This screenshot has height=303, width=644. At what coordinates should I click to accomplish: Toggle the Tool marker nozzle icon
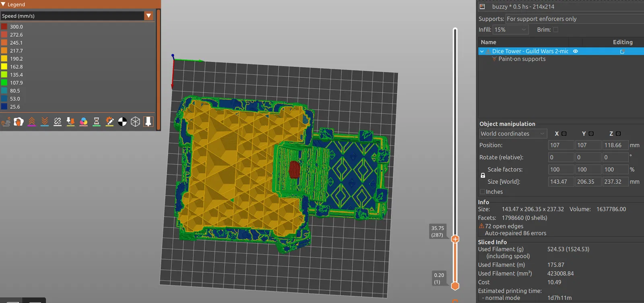(x=148, y=122)
